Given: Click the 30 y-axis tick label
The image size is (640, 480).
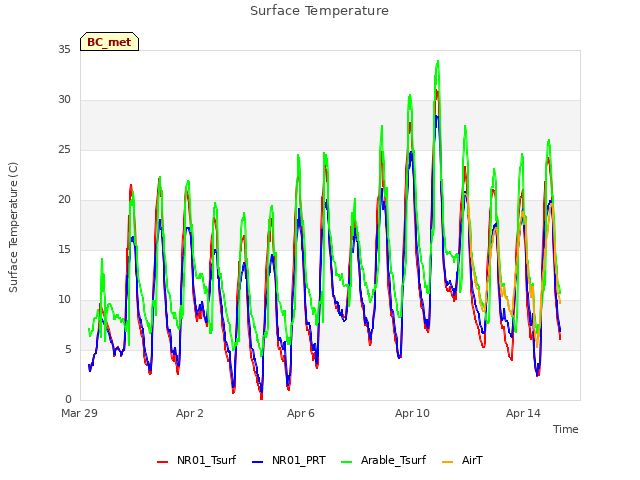Looking at the screenshot, I should coord(64,100).
